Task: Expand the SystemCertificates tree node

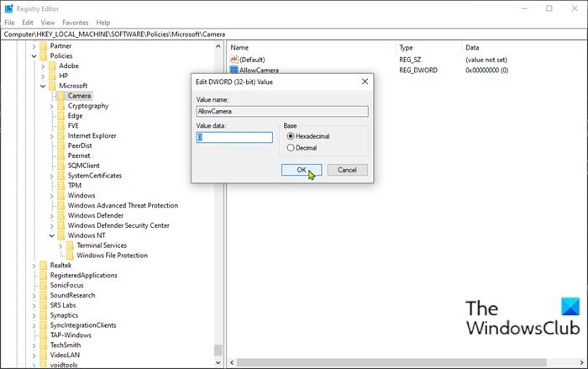Action: (x=52, y=176)
